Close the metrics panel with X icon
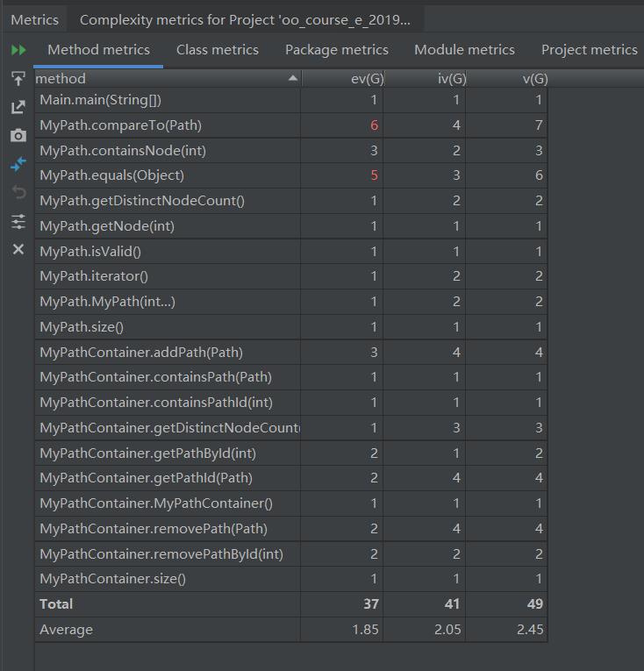This screenshot has height=671, width=644. coord(18,250)
